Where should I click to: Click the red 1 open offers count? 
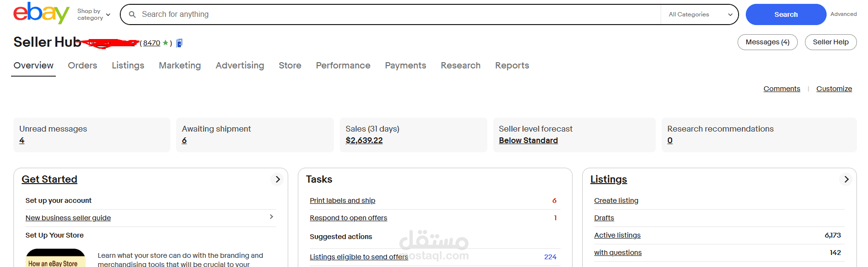point(555,218)
